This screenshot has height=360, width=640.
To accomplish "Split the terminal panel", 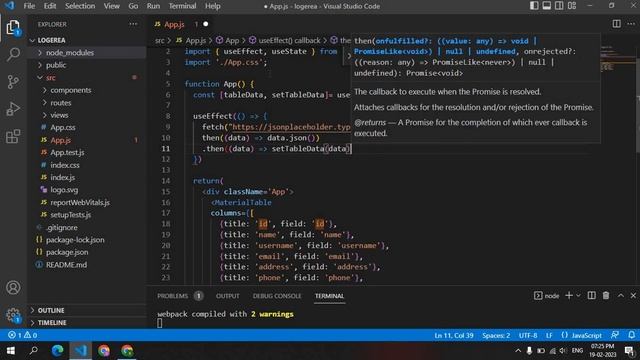I will pyautogui.click(x=591, y=296).
